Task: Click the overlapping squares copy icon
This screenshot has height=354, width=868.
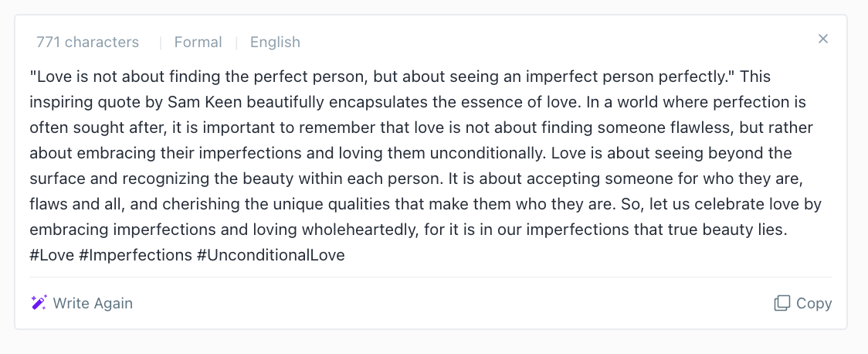Action: coord(782,303)
